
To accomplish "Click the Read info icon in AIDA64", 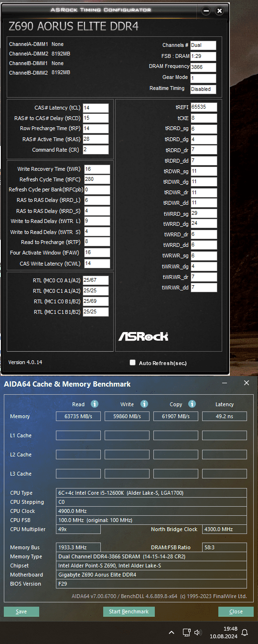I will coord(95,404).
